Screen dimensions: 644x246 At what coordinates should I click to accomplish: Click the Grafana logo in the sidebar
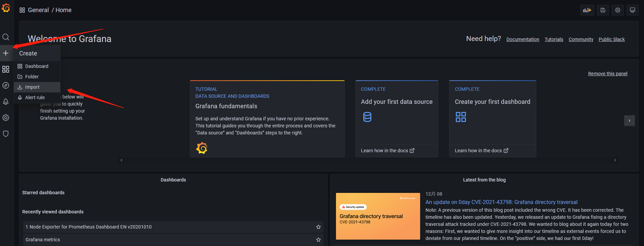[x=6, y=7]
